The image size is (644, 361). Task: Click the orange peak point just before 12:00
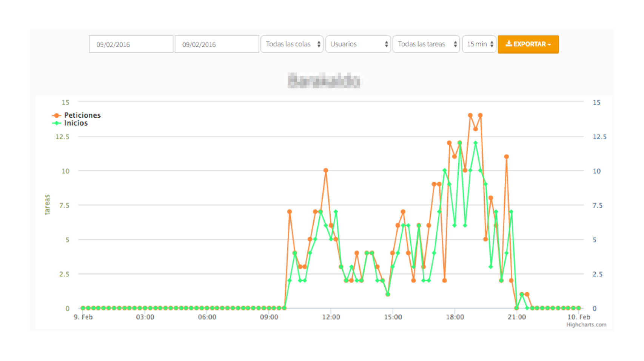coord(325,171)
